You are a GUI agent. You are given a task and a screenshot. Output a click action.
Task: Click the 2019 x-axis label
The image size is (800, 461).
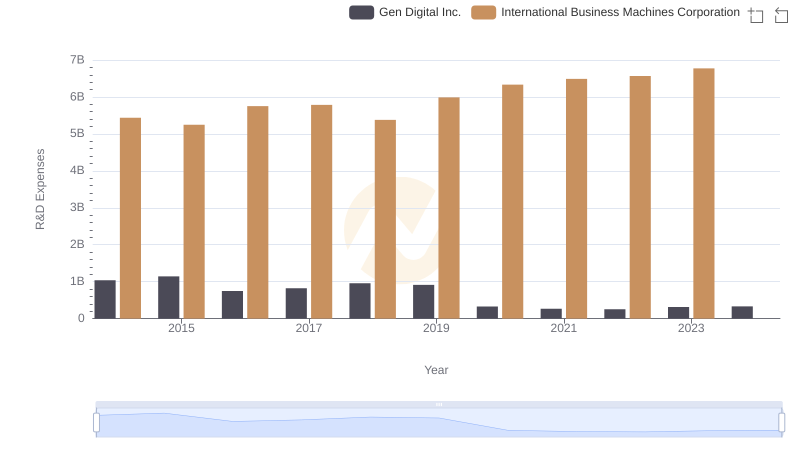click(x=436, y=328)
